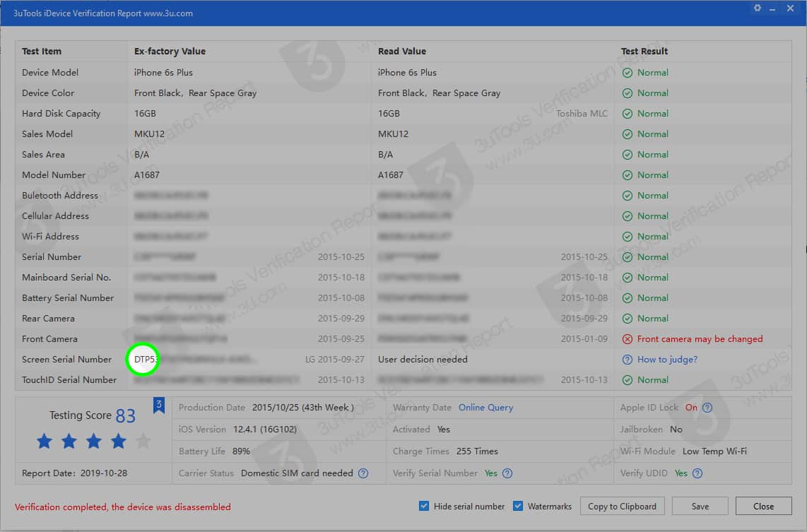Image resolution: width=807 pixels, height=532 pixels.
Task: Click the Save button
Action: (x=700, y=507)
